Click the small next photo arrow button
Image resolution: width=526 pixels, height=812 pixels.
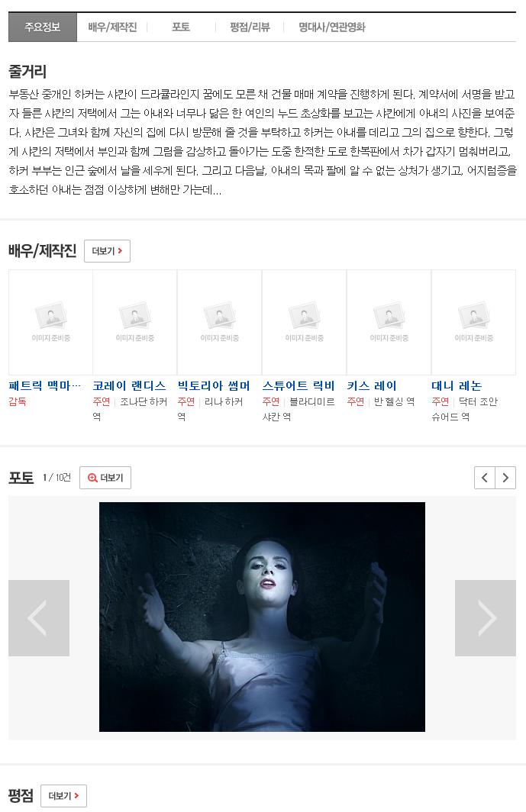pyautogui.click(x=505, y=478)
